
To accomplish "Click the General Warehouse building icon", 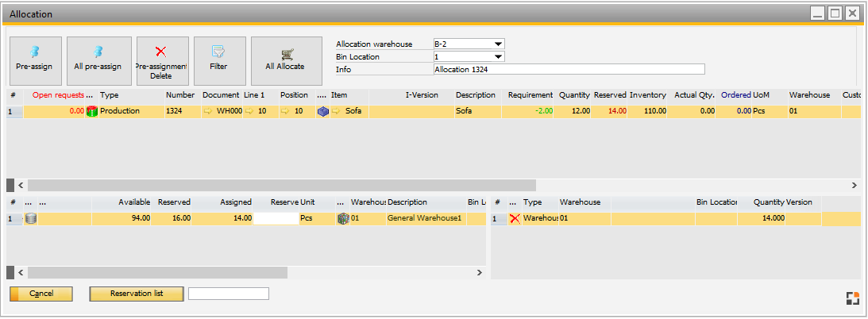I will pos(343,218).
